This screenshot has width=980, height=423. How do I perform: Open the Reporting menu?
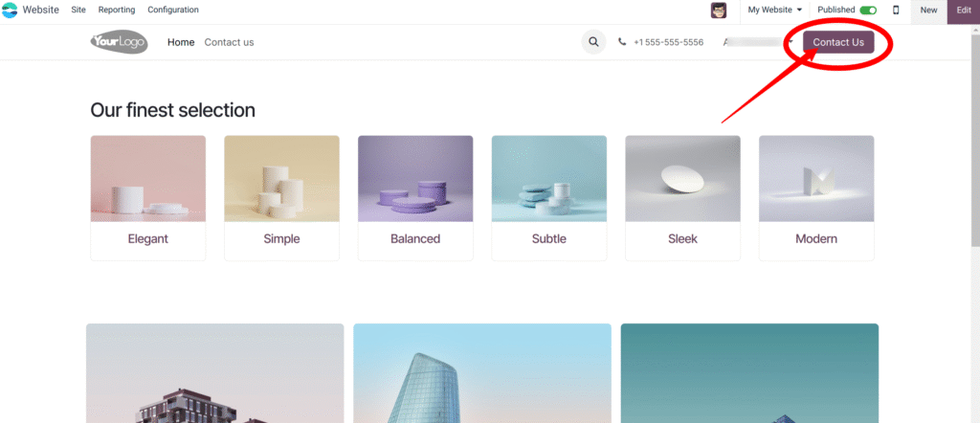(116, 10)
